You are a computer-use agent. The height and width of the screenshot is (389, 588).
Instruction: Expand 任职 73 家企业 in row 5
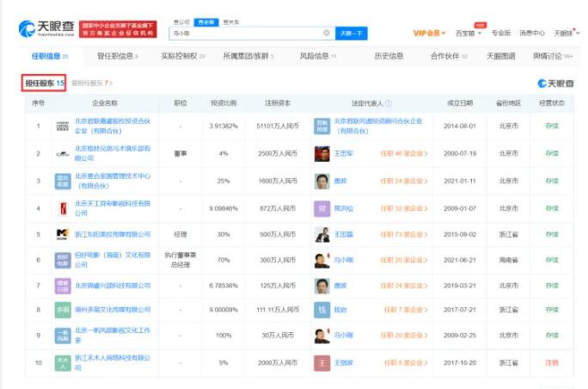404,234
